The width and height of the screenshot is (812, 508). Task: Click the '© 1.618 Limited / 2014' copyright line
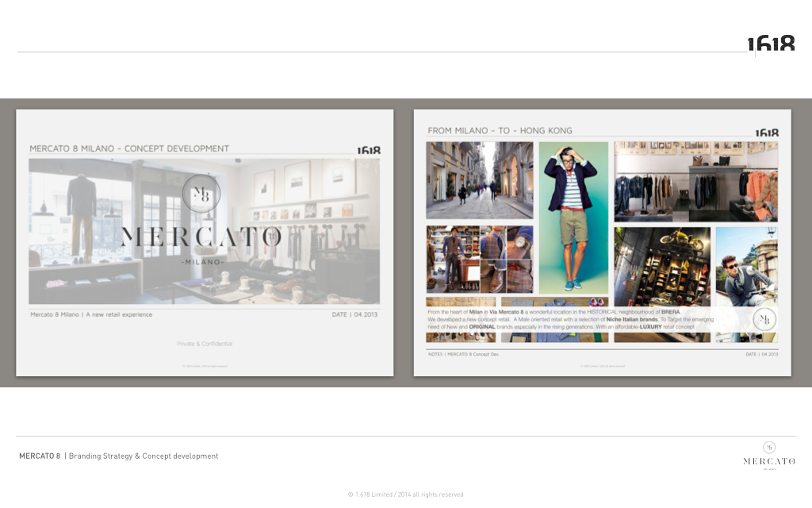[405, 495]
